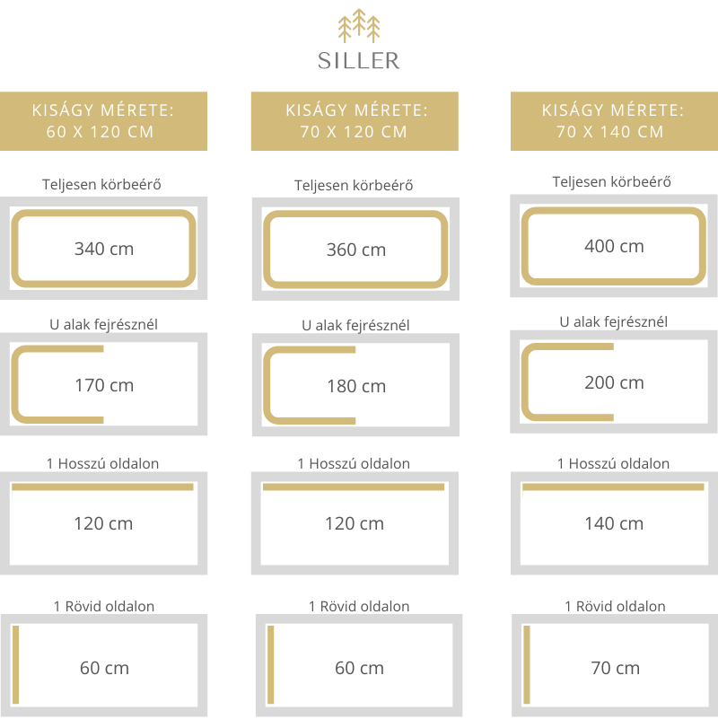Choose the 170 cm U-shape diagram
This screenshot has width=718, height=728.
pos(103,384)
